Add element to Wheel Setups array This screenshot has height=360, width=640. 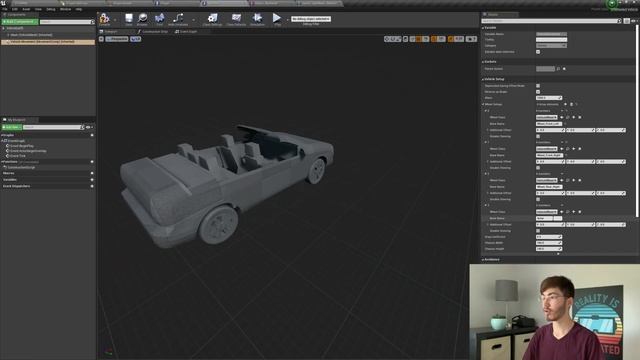565,104
